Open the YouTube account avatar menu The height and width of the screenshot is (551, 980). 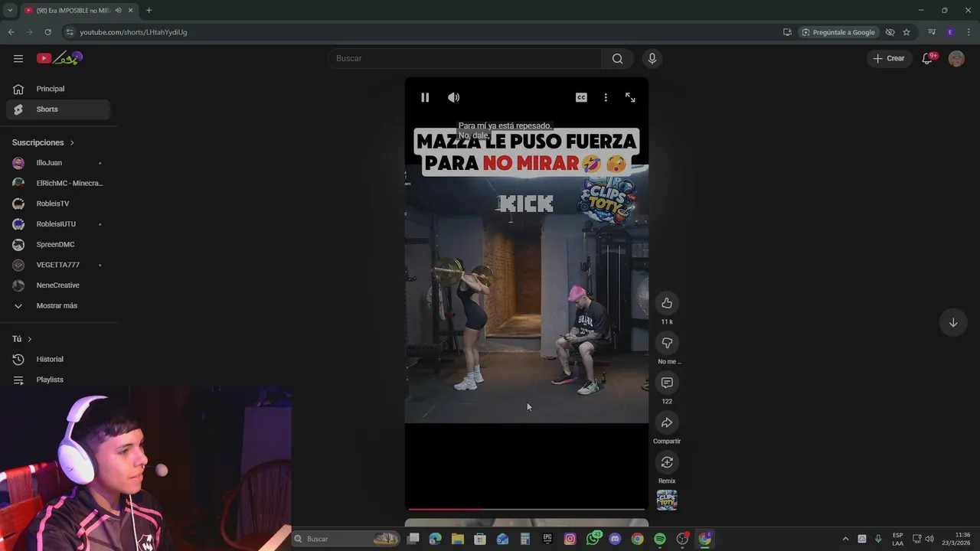(956, 58)
